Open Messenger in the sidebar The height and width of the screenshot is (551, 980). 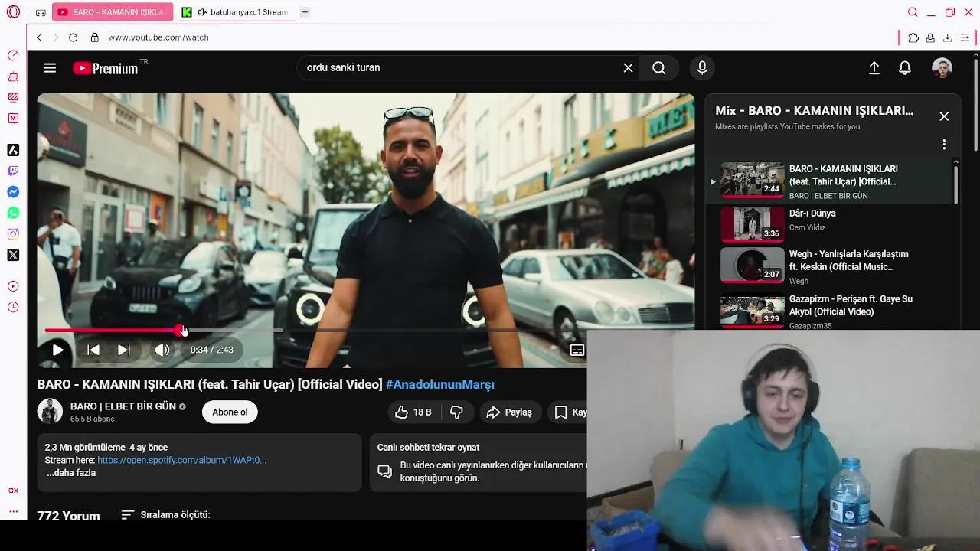coord(13,192)
